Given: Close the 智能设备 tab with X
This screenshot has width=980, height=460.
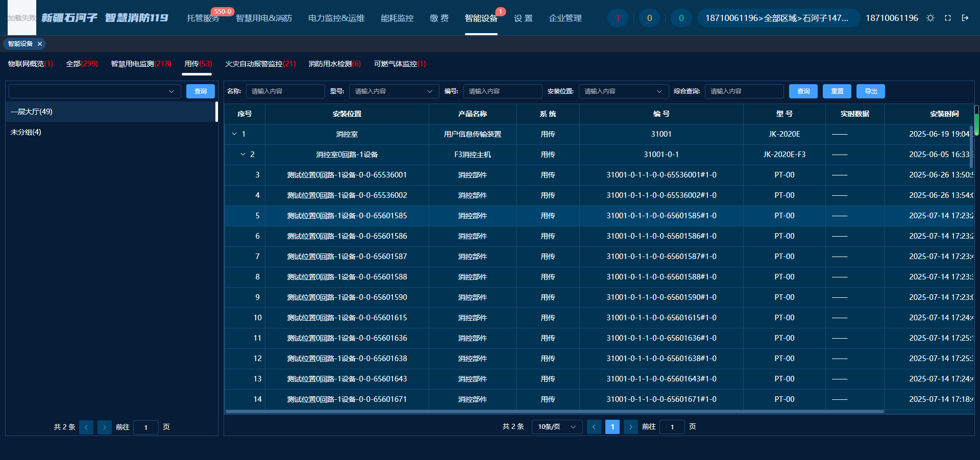Looking at the screenshot, I should pyautogui.click(x=40, y=44).
